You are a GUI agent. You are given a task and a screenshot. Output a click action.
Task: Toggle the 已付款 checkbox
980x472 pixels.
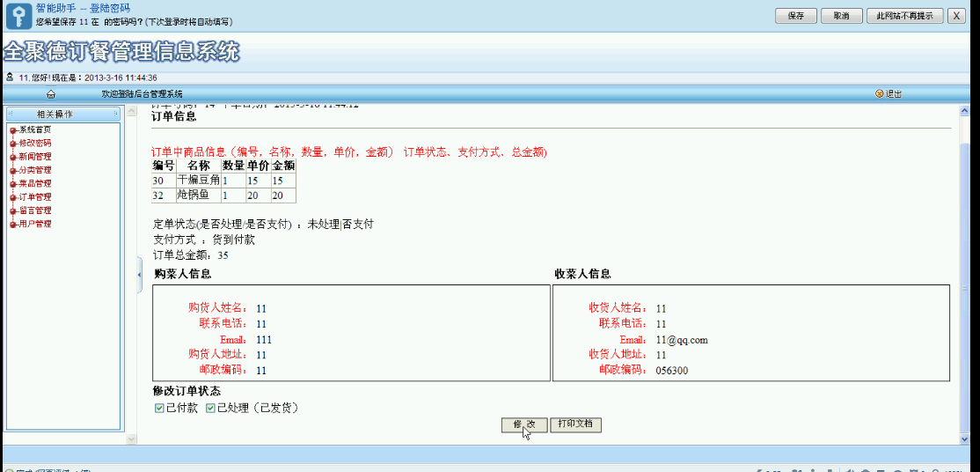pos(159,408)
